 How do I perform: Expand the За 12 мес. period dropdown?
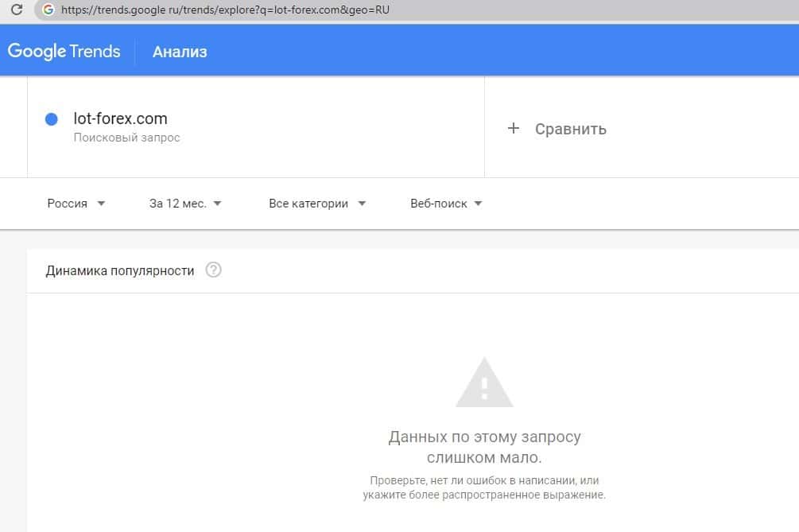click(x=185, y=204)
